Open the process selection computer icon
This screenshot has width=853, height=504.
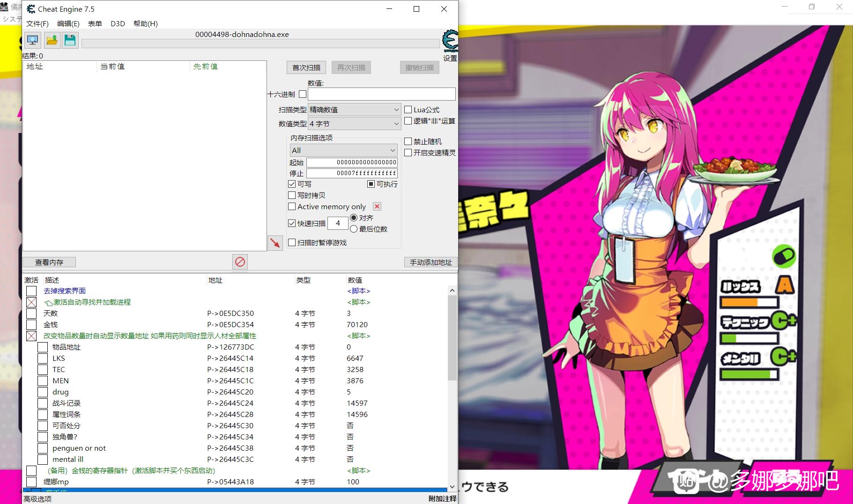tap(33, 40)
